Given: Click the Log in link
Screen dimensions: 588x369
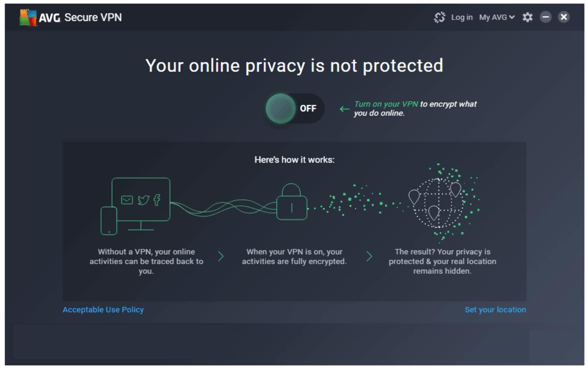Looking at the screenshot, I should (x=462, y=17).
